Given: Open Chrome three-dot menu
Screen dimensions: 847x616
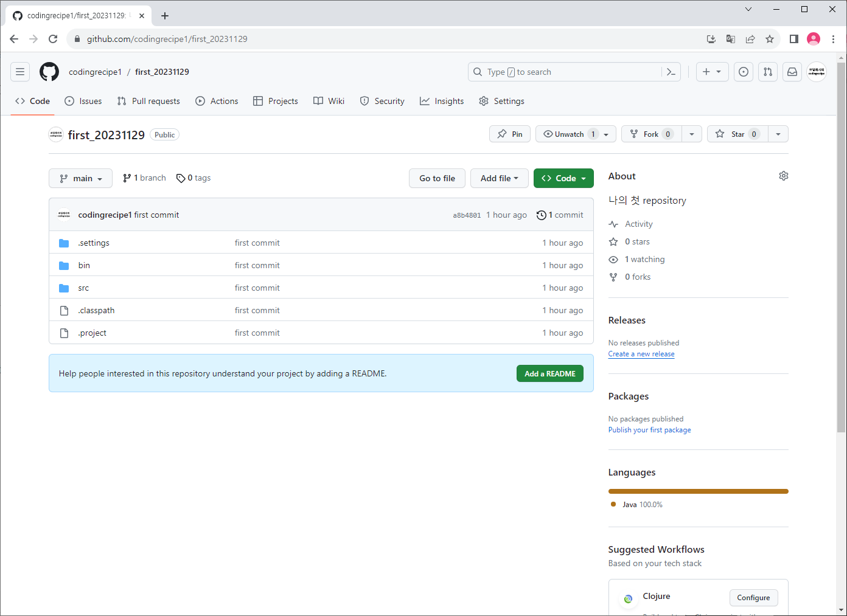Looking at the screenshot, I should tap(833, 39).
